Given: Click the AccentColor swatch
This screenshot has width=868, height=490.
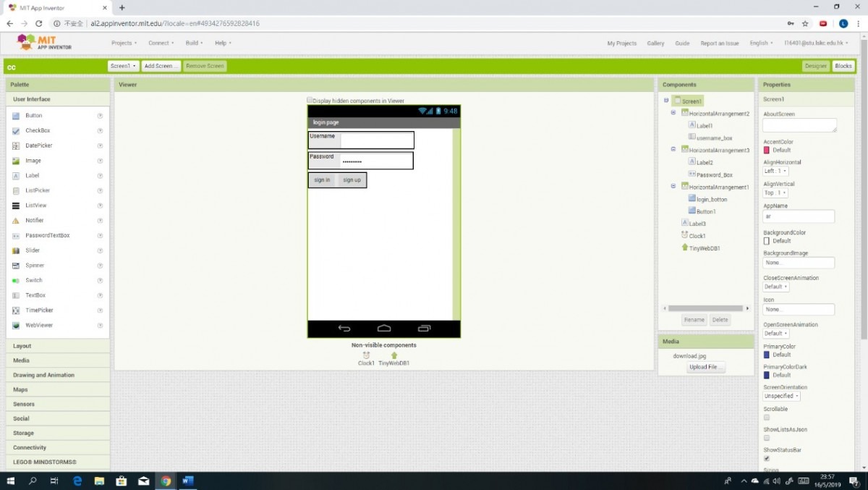Looking at the screenshot, I should tap(767, 150).
